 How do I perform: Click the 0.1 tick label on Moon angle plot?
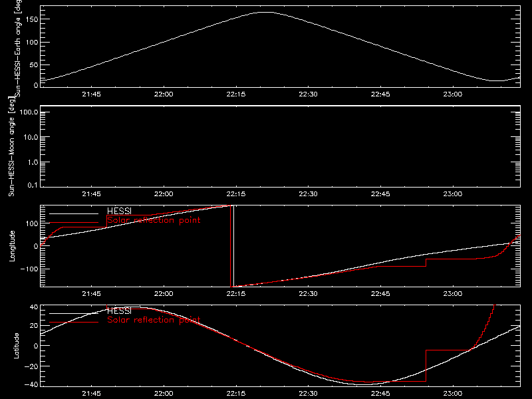click(33, 186)
